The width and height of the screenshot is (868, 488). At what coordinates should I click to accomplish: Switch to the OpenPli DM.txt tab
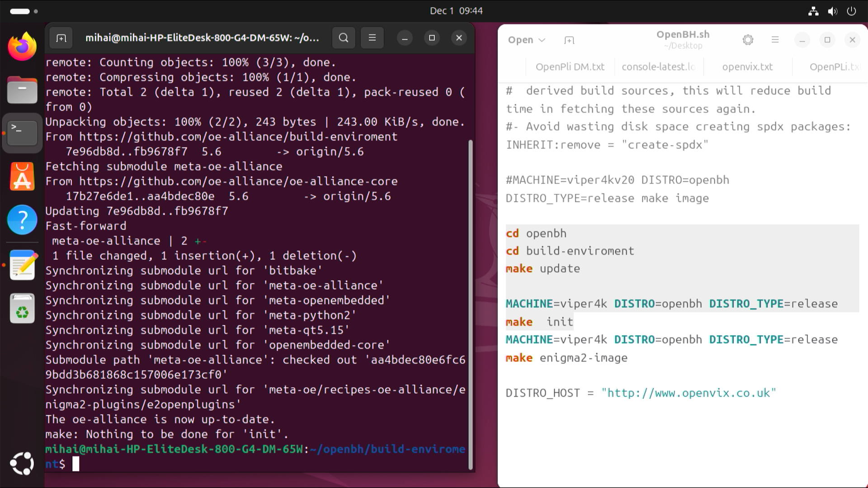570,67
